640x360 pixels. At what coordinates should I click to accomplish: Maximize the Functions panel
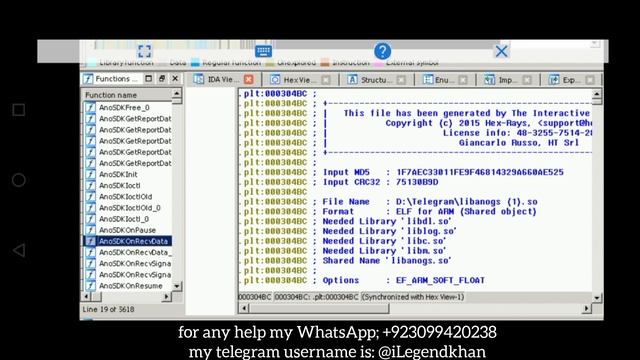click(x=149, y=78)
